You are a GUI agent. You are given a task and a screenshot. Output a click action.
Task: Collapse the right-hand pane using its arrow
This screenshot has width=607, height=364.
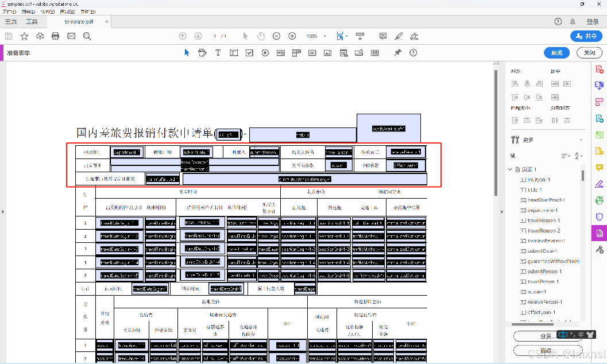pos(502,212)
